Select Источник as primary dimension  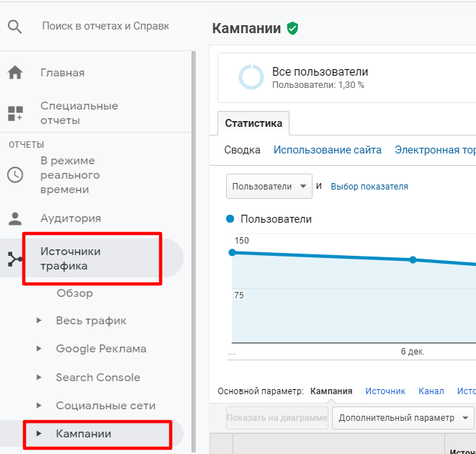[x=385, y=391]
